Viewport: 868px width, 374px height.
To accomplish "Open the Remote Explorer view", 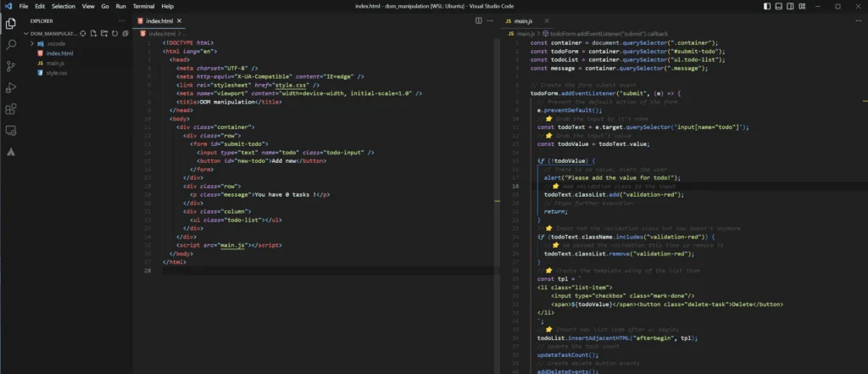I will click(x=10, y=131).
